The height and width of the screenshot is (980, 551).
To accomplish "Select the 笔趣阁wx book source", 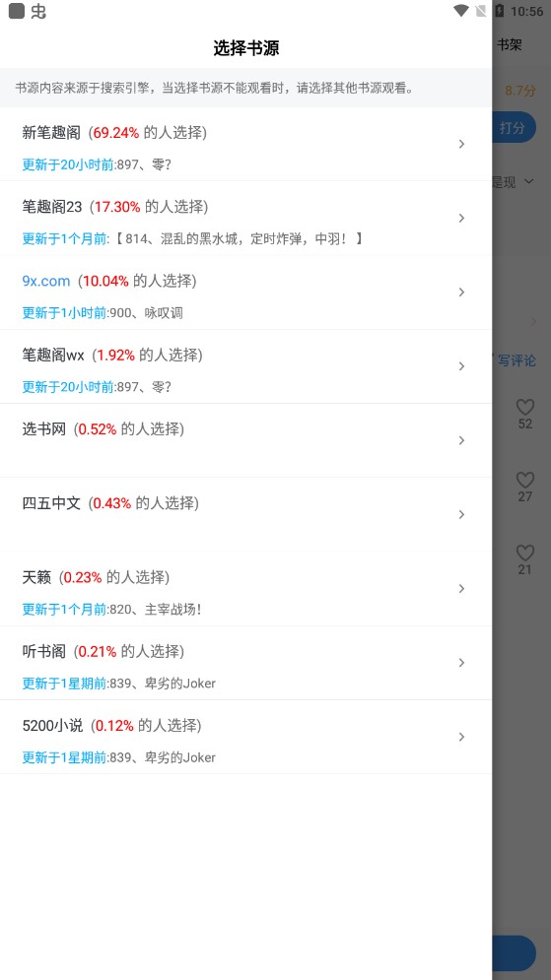I will 245,366.
